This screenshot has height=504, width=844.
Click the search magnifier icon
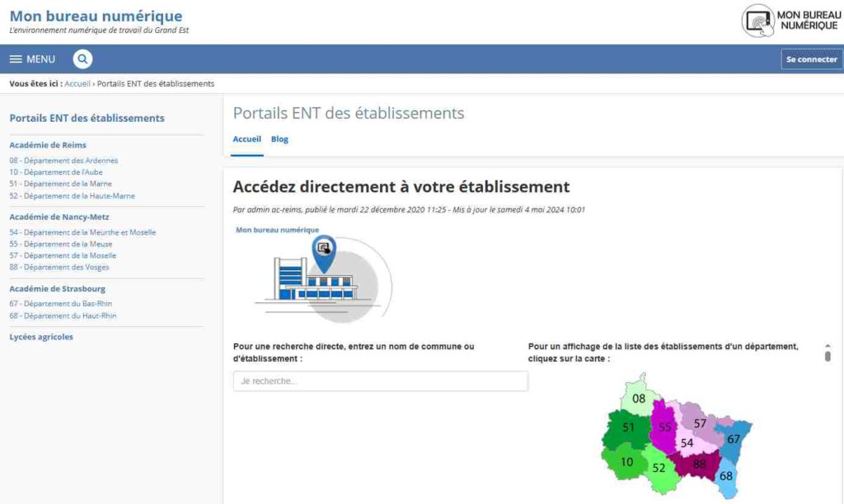click(x=82, y=58)
